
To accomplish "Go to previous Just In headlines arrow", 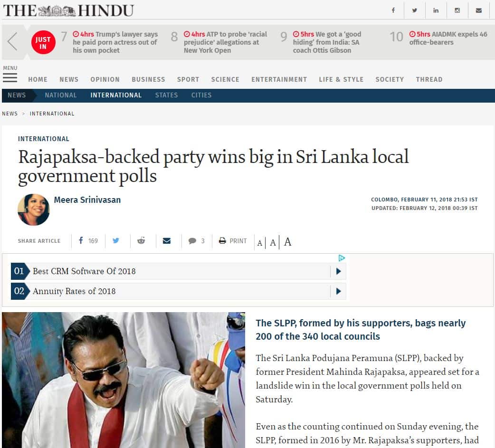I will [x=12, y=41].
